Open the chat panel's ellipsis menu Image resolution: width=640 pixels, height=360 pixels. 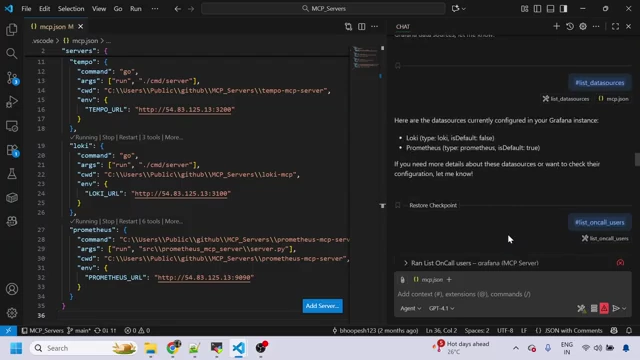(596, 27)
